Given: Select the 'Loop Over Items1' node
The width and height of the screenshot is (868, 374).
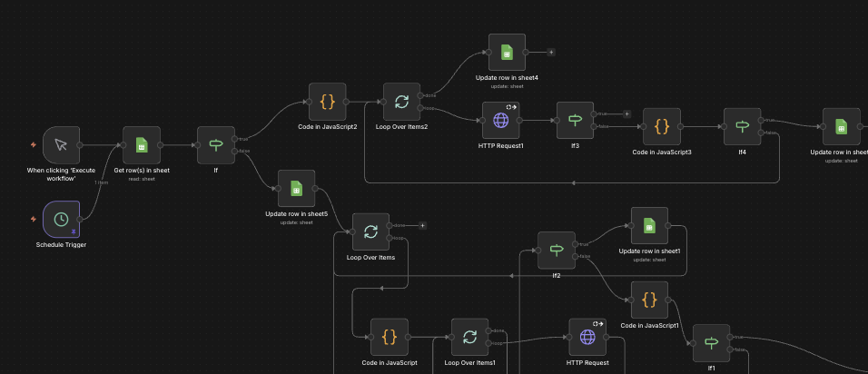Looking at the screenshot, I should [x=470, y=337].
